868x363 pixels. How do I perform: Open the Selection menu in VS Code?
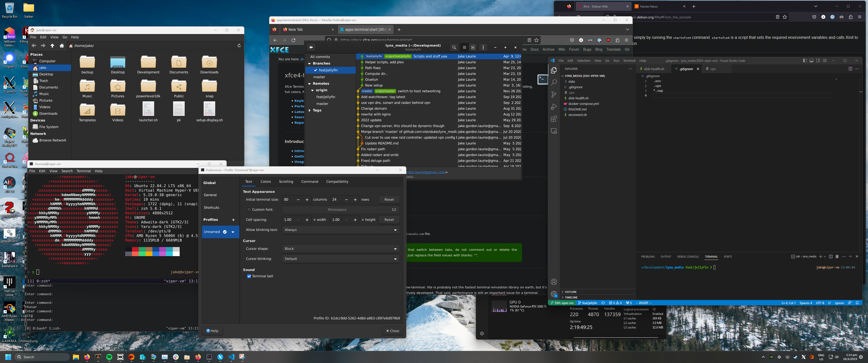[583, 61]
